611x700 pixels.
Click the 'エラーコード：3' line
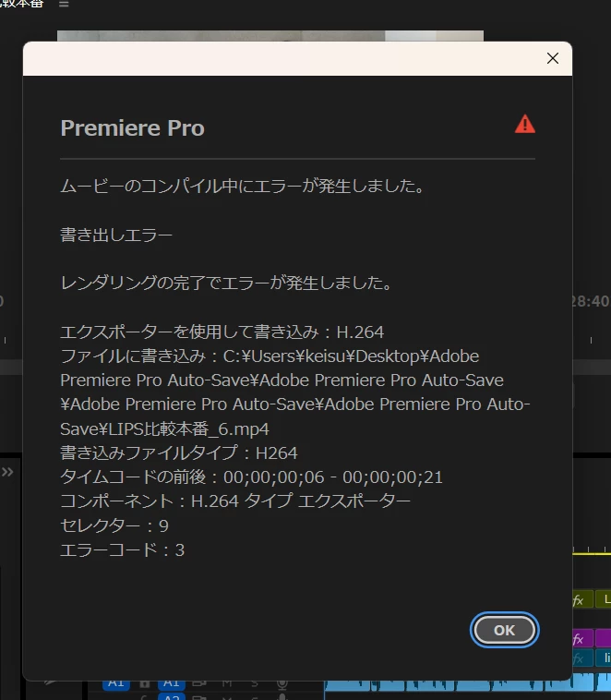coord(122,549)
